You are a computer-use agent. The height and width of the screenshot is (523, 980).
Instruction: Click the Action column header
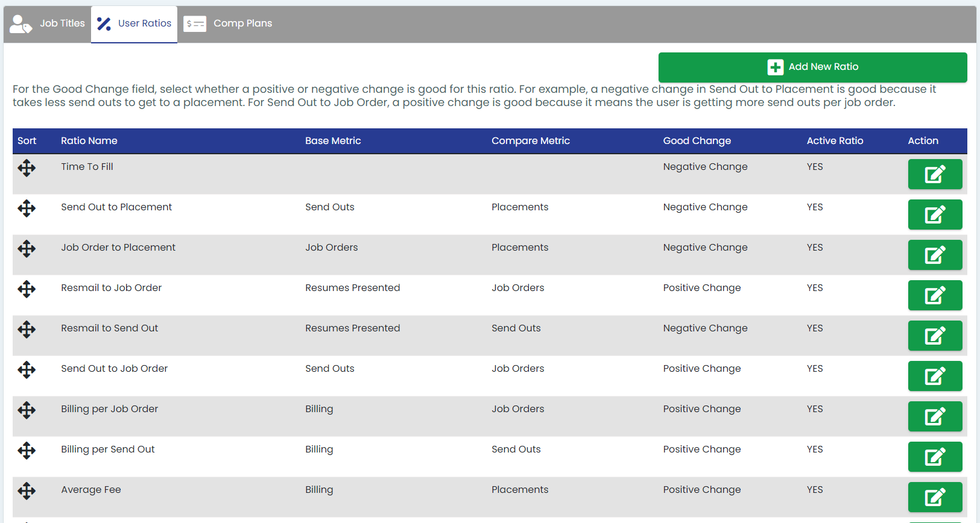click(923, 141)
